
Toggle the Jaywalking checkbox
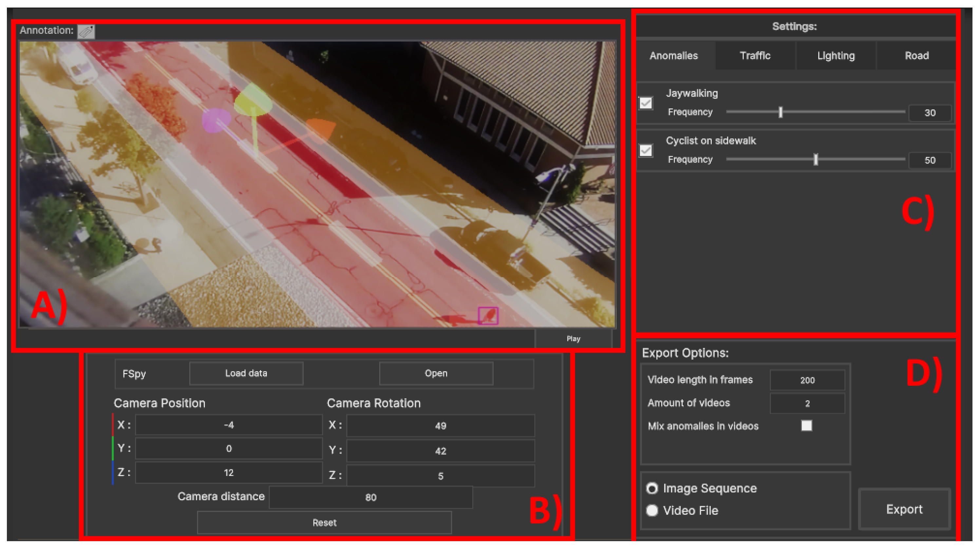(646, 103)
